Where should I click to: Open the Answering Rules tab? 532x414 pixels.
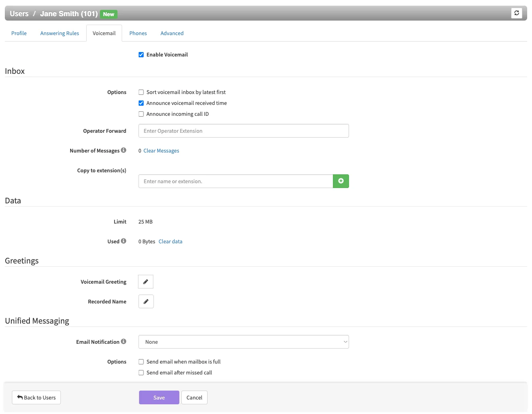coord(60,33)
